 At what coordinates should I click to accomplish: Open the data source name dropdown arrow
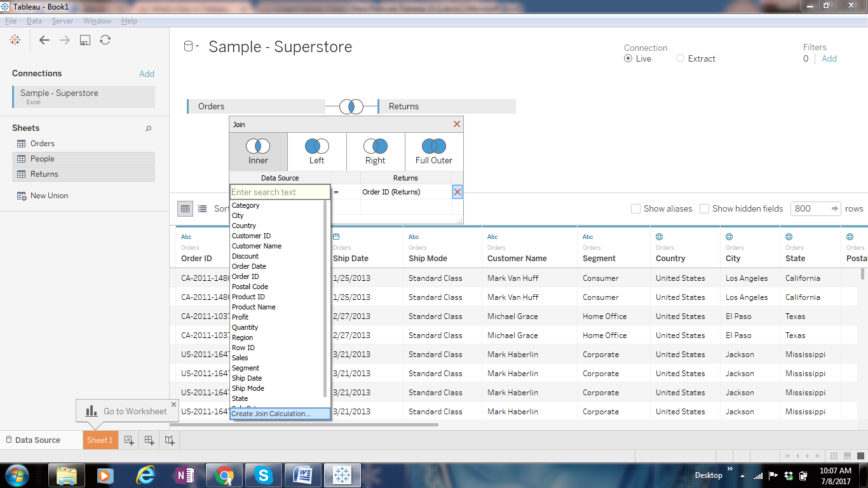pos(198,46)
